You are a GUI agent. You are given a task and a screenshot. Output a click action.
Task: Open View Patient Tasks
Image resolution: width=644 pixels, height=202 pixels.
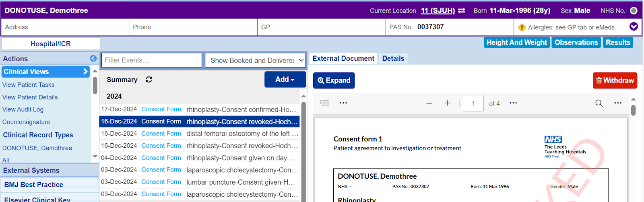[x=28, y=85]
